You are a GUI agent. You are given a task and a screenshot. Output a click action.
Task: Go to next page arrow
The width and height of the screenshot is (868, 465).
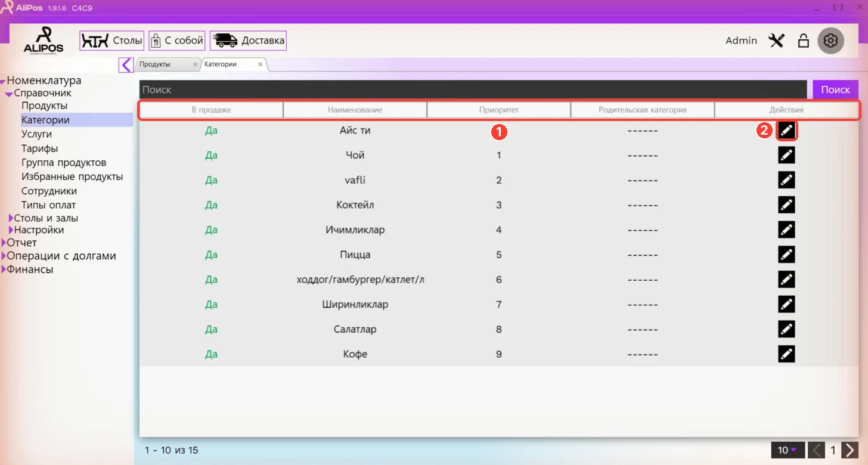(851, 450)
